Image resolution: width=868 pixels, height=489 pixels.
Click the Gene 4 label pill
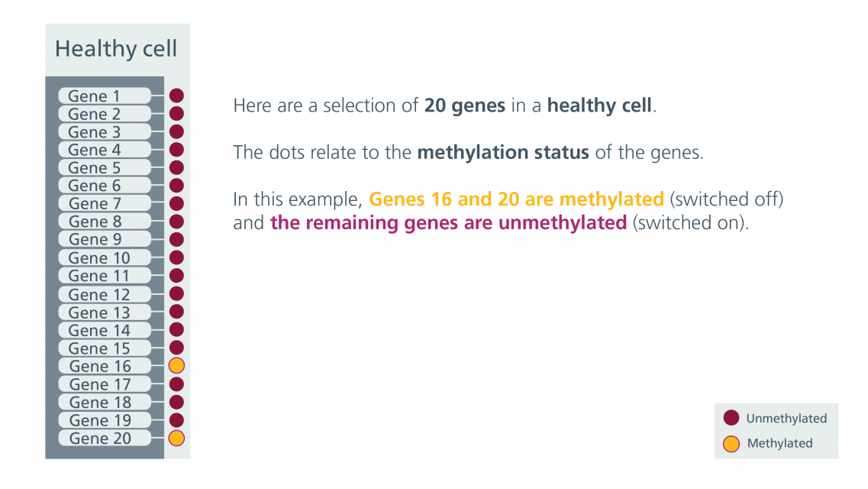pos(105,150)
